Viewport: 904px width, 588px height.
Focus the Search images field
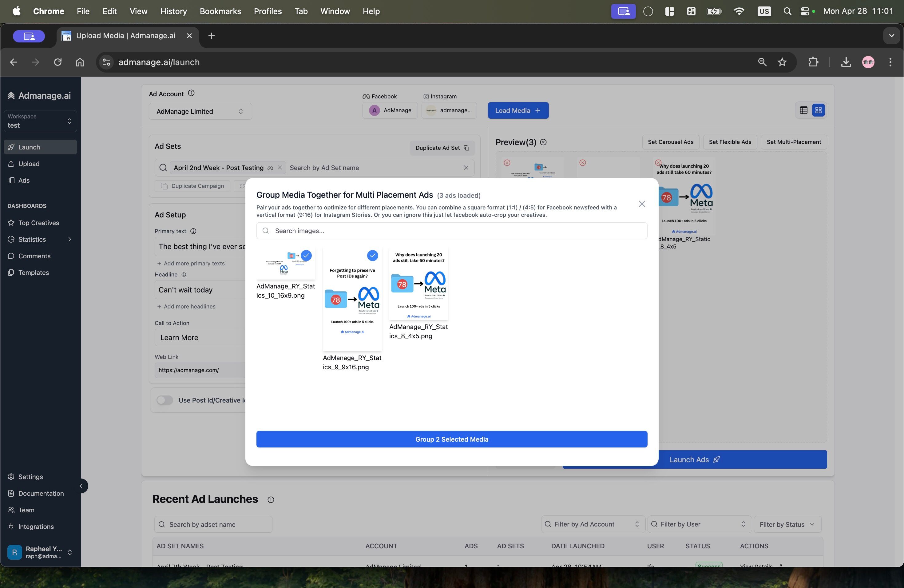[451, 231]
